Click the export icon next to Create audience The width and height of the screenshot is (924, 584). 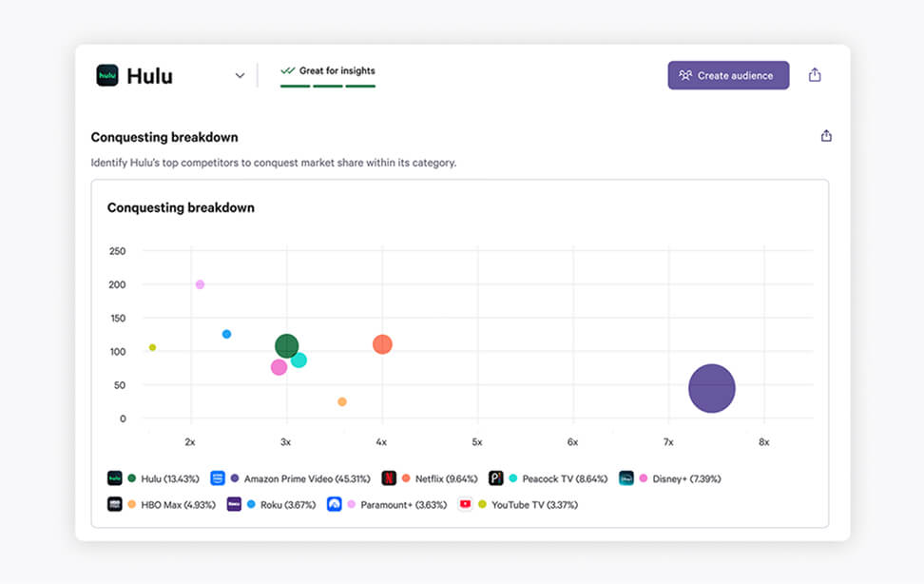[x=815, y=74]
